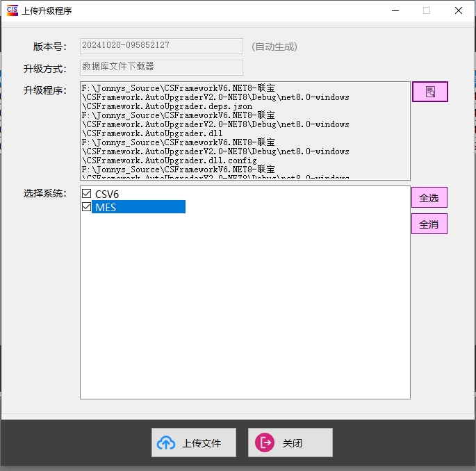Image resolution: width=476 pixels, height=471 pixels.
Task: Select the CSV6 list item text
Action: (107, 195)
